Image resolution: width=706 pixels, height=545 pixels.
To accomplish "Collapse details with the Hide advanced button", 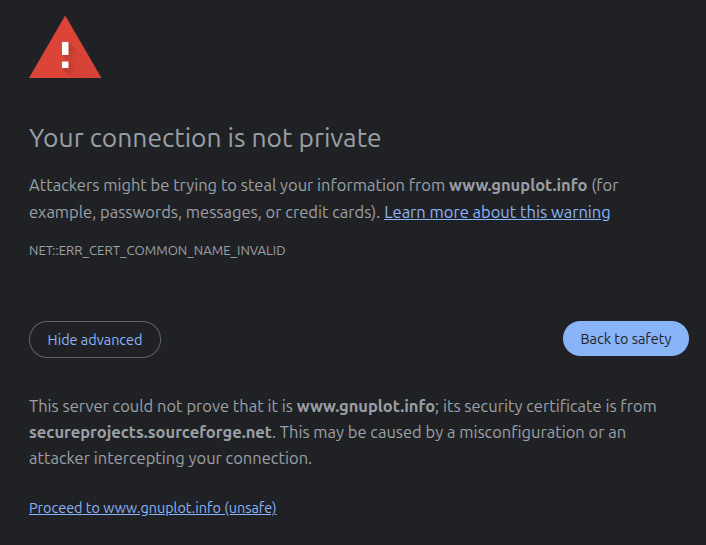I will coord(95,339).
